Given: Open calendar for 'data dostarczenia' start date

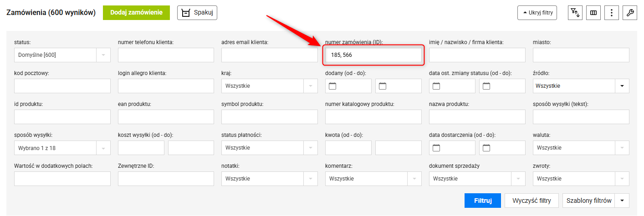Looking at the screenshot, I should 436,147.
